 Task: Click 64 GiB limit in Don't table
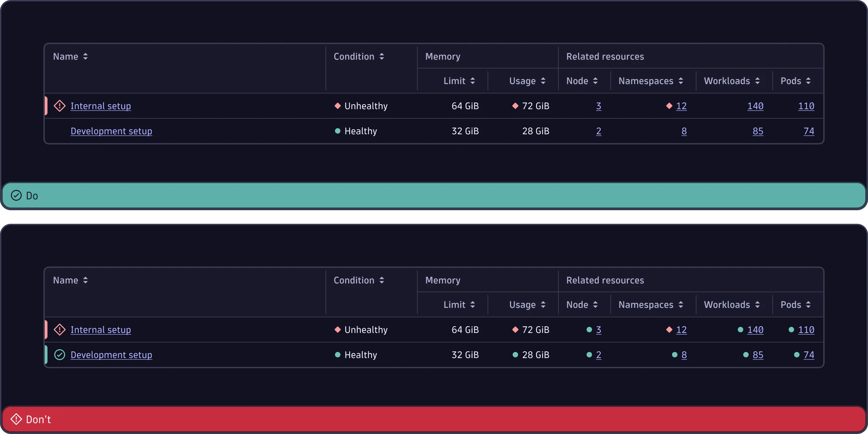point(465,330)
